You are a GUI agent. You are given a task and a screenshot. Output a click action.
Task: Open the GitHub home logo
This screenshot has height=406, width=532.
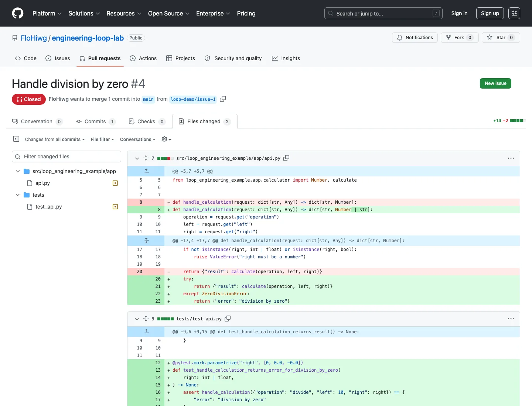18,13
